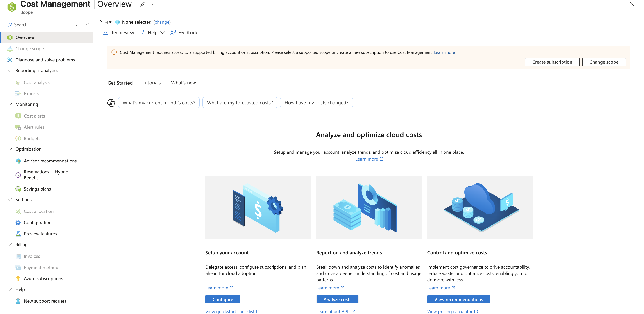Click the Azure subscriptions key icon
The height and width of the screenshot is (314, 644).
(x=18, y=278)
